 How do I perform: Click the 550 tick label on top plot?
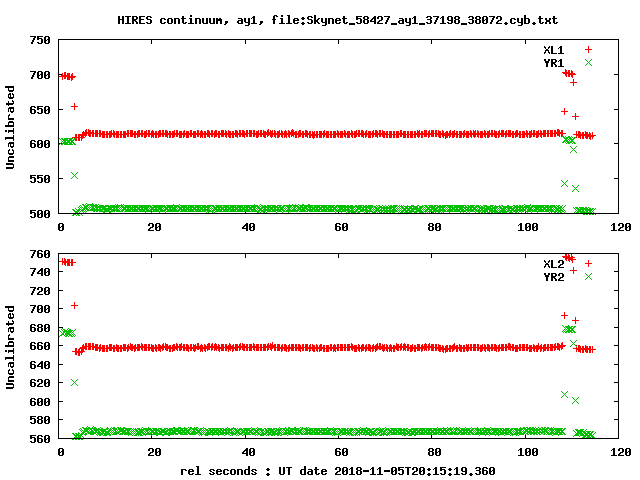[x=40, y=179]
